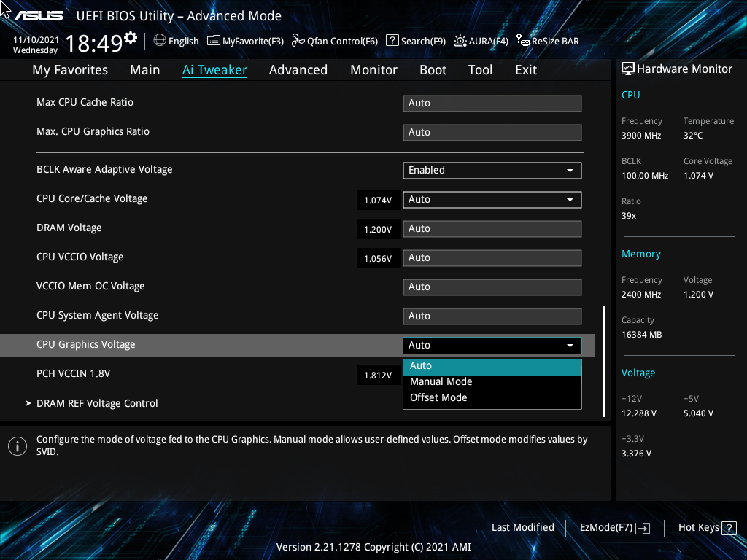
Task: Open ReSize BAR option
Action: click(548, 41)
